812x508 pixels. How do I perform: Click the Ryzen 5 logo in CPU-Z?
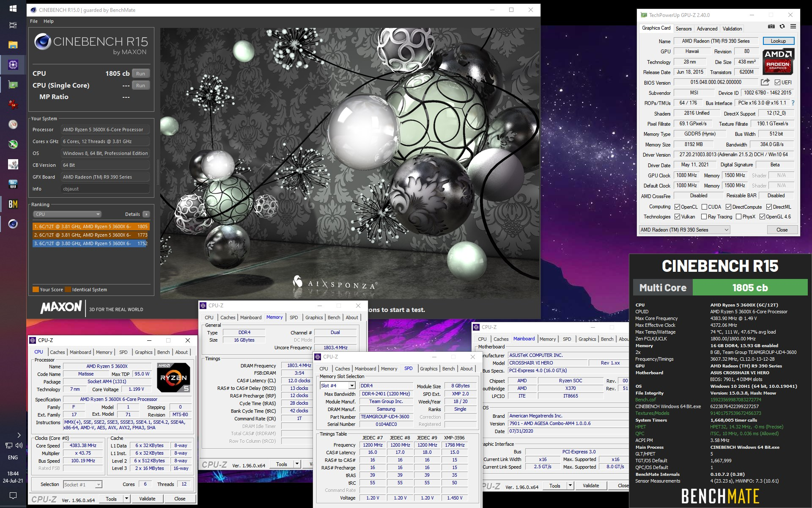pos(173,377)
